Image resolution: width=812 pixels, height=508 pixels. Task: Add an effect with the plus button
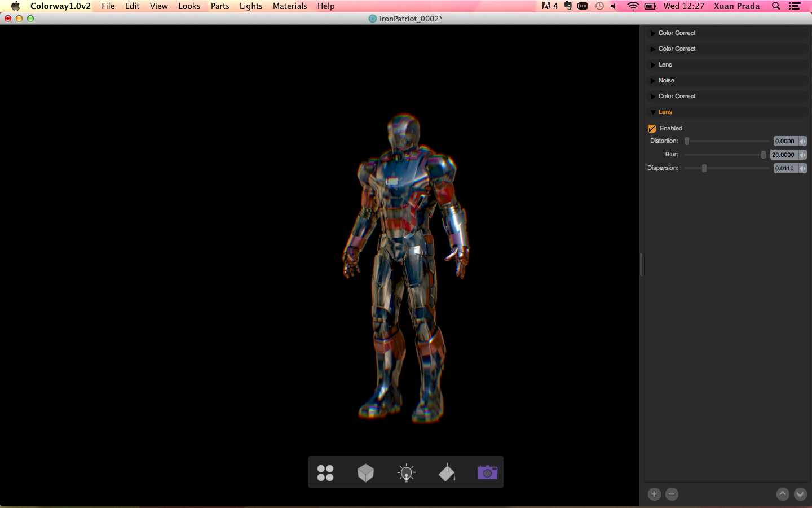[x=654, y=494]
